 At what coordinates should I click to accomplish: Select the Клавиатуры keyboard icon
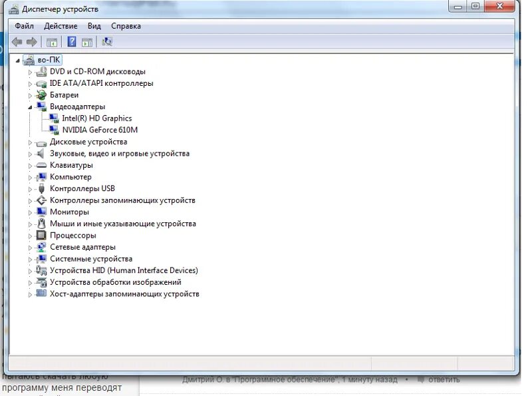41,166
